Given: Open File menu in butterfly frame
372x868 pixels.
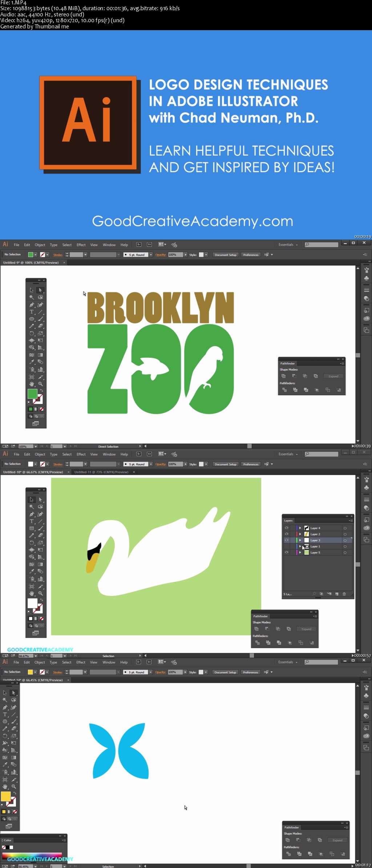Looking at the screenshot, I should pyautogui.click(x=16, y=663).
